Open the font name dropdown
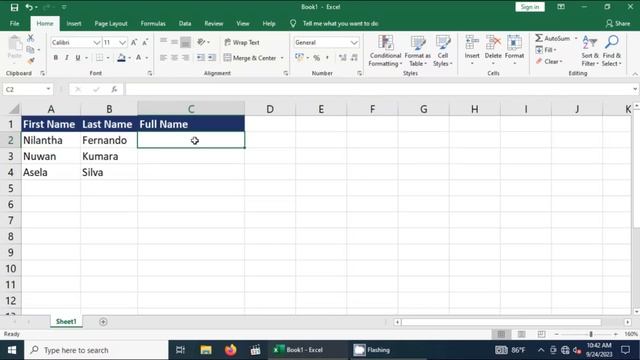 96,42
